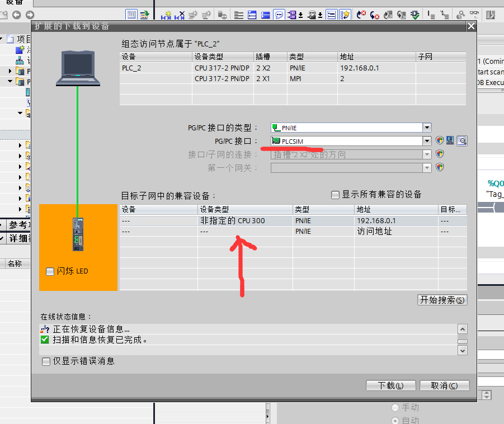
Task: Click the 设备类型 column header in compatible devices table
Action: coord(245,210)
